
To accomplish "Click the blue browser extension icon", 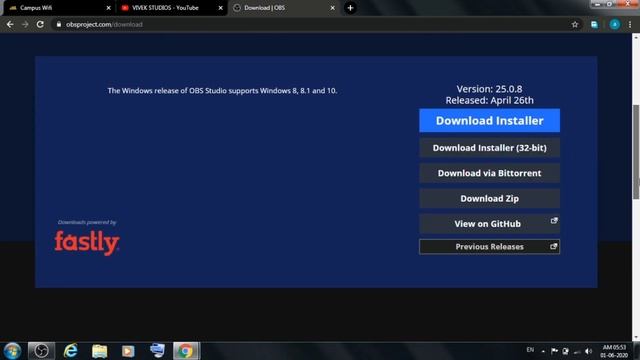I will tap(594, 24).
